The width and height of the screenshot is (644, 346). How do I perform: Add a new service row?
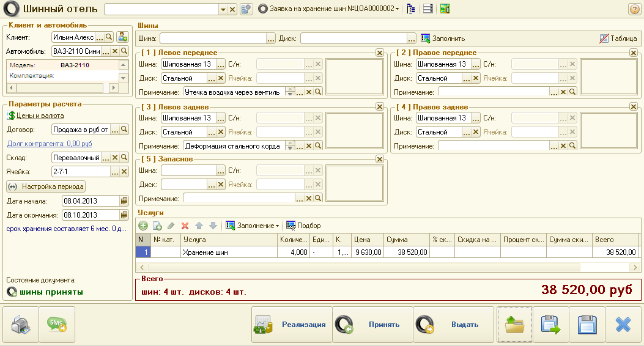tap(143, 226)
